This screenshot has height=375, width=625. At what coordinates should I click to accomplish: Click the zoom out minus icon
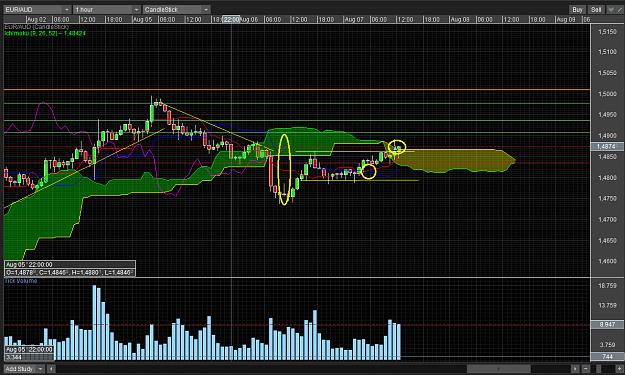click(x=586, y=369)
